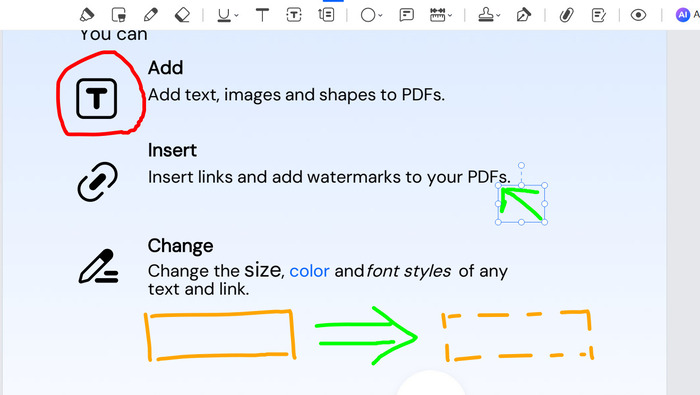Select the Underline markup tool
The width and height of the screenshot is (700, 395).
(x=224, y=15)
